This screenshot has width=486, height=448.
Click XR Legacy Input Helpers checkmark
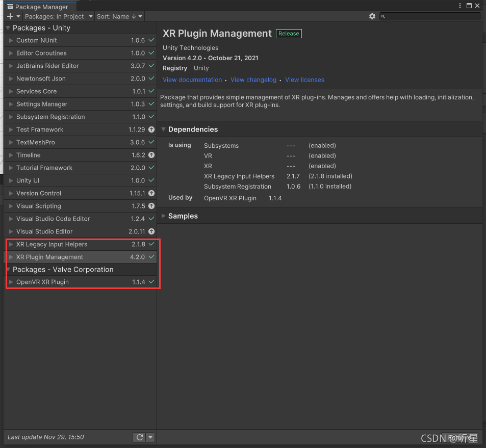[x=151, y=244]
